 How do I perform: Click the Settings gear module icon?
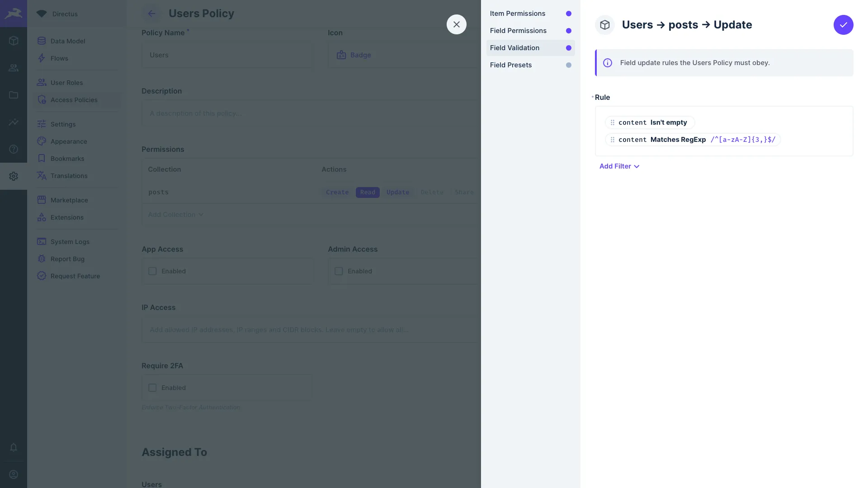(x=14, y=176)
